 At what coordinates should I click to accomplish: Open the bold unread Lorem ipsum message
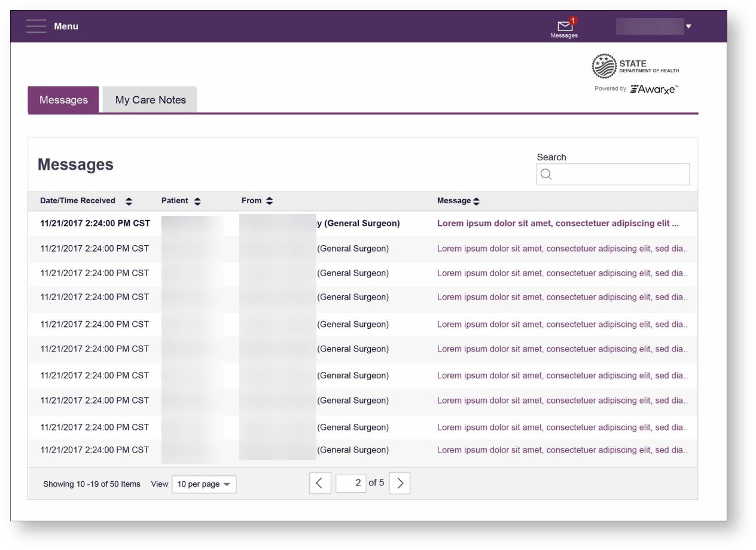pyautogui.click(x=557, y=224)
